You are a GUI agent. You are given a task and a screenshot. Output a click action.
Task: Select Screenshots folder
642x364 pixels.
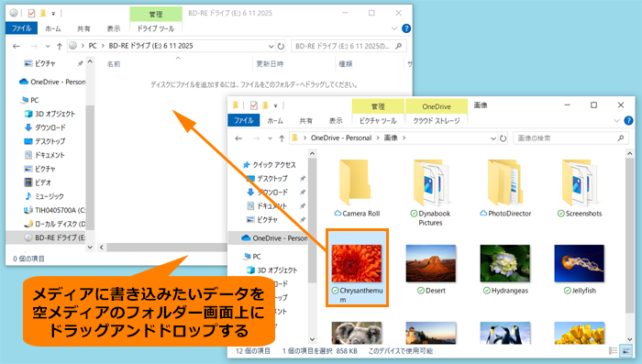[580, 188]
